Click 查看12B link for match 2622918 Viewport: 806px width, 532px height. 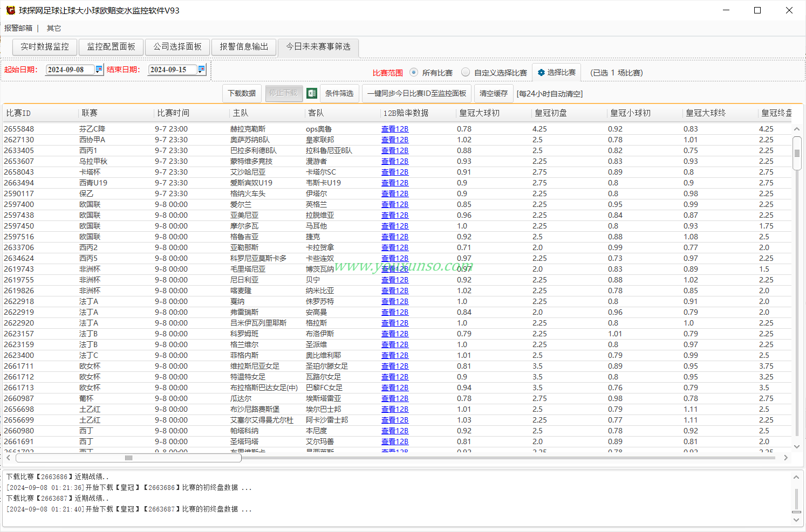click(395, 301)
